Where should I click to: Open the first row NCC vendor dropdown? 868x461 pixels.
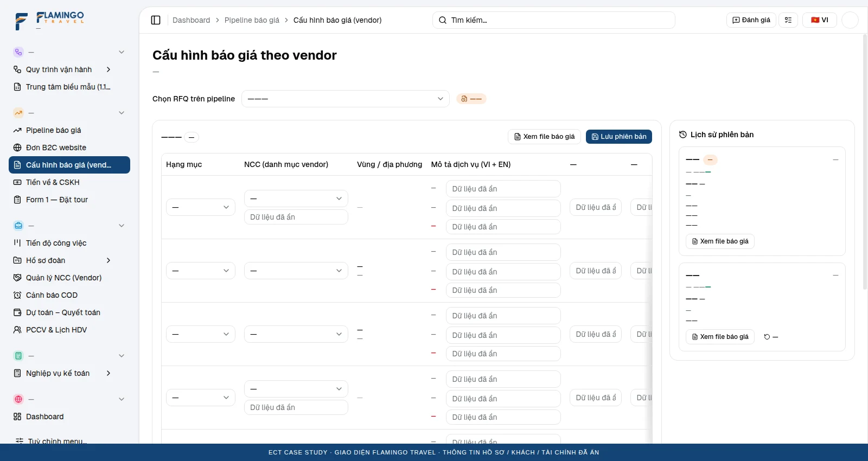tap(296, 199)
